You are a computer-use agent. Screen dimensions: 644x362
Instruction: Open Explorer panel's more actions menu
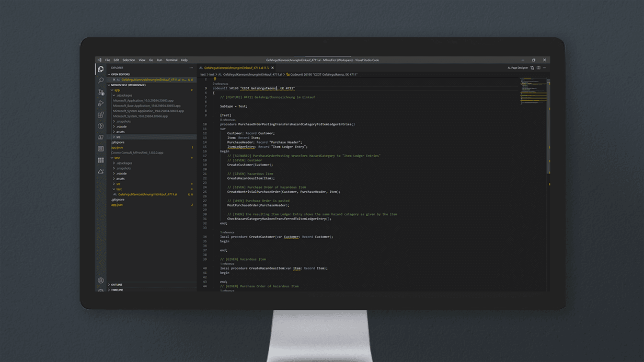[191, 68]
